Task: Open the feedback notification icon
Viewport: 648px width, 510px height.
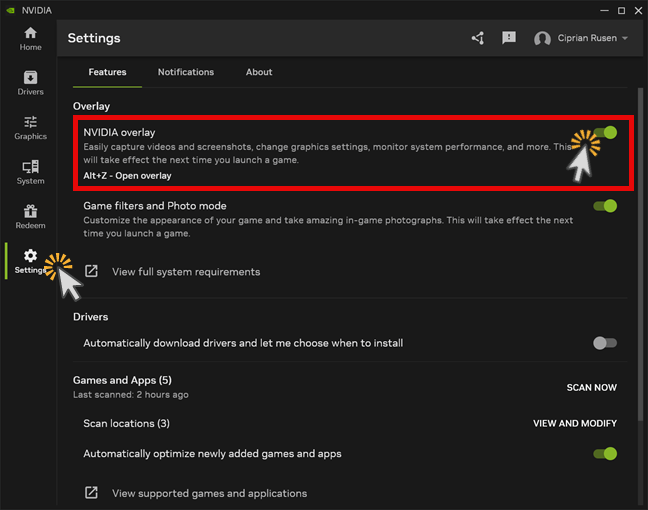Action: tap(509, 38)
